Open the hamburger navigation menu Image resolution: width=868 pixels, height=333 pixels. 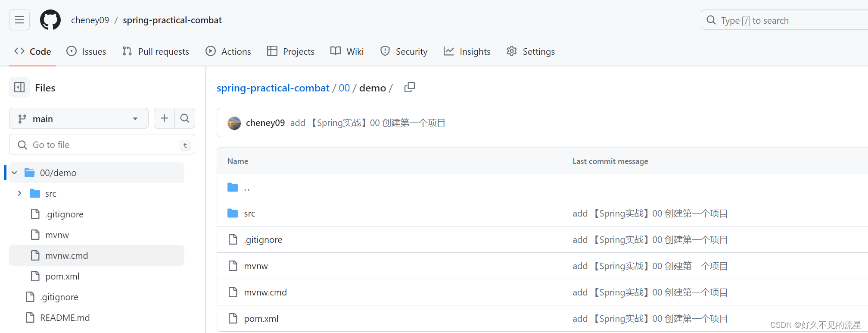point(19,20)
